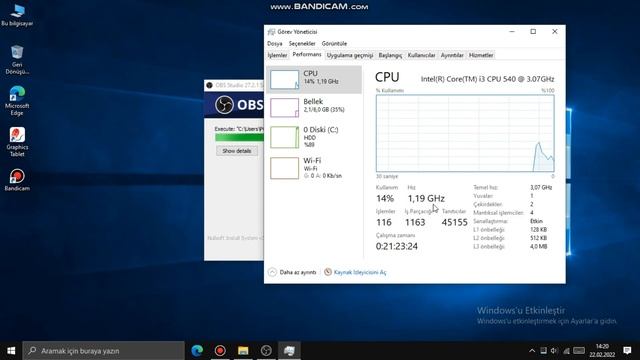Open the Görüntüle menu
Image resolution: width=640 pixels, height=360 pixels.
click(334, 43)
